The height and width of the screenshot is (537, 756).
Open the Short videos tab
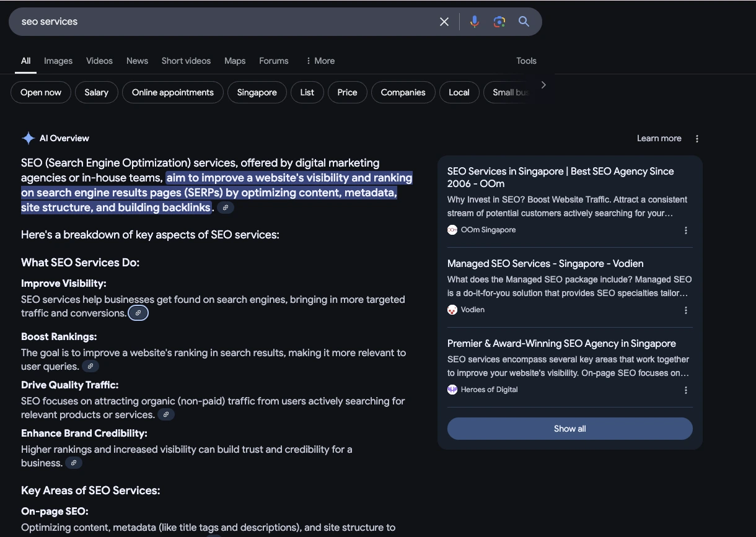[186, 61]
